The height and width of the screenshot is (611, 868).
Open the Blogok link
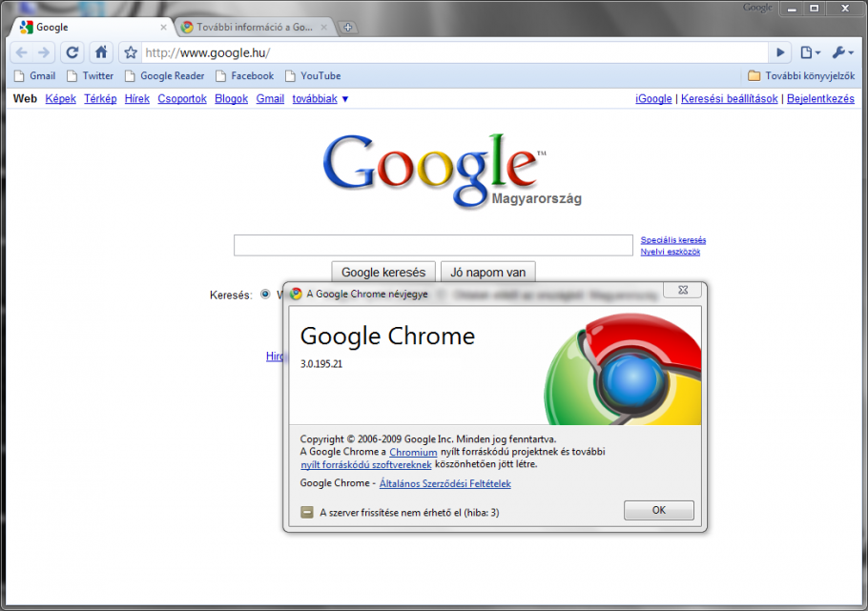pos(232,98)
